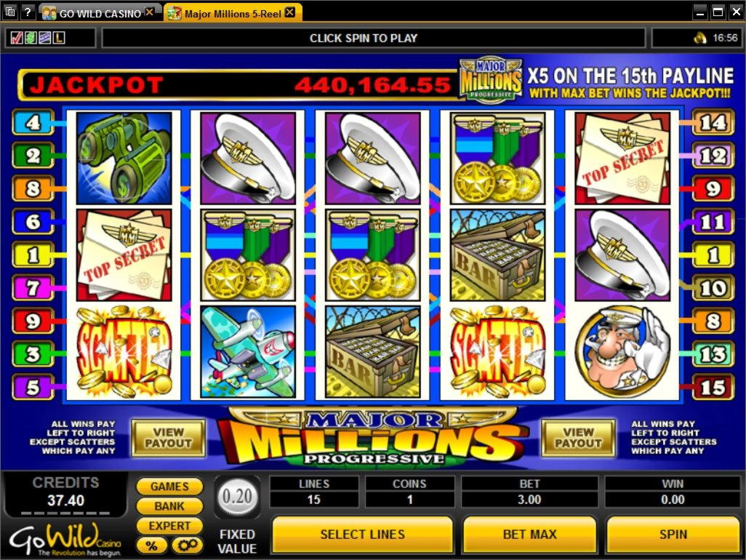This screenshot has height=560, width=746.
Task: Open the Bank button
Action: (169, 506)
